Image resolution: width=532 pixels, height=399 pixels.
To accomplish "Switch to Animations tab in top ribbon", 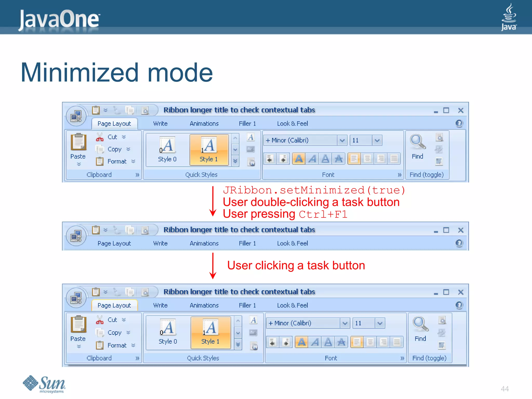I will [204, 124].
